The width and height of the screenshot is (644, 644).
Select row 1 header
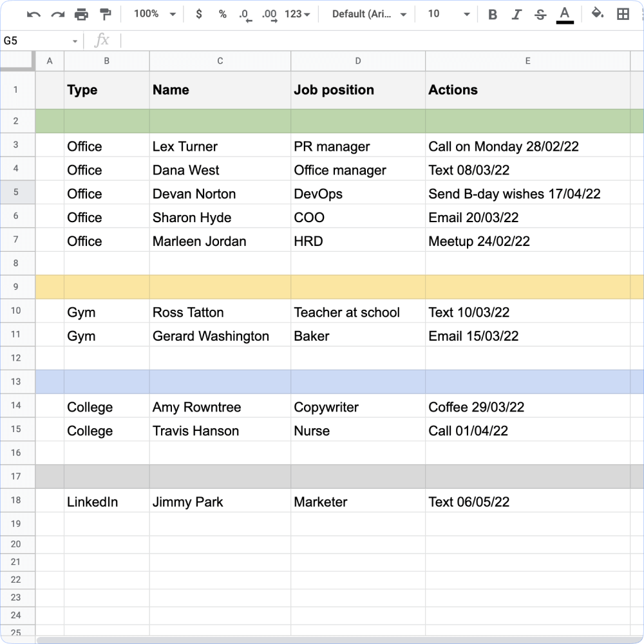click(17, 90)
